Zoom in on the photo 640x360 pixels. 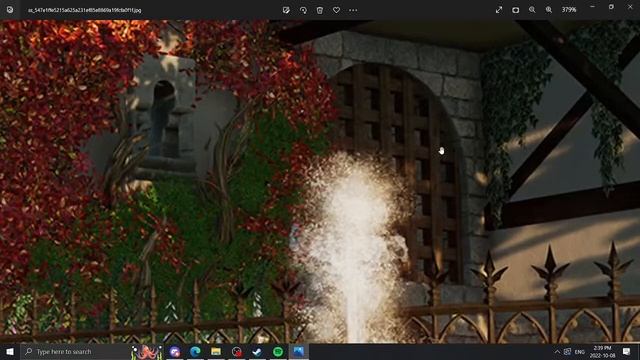pyautogui.click(x=549, y=10)
